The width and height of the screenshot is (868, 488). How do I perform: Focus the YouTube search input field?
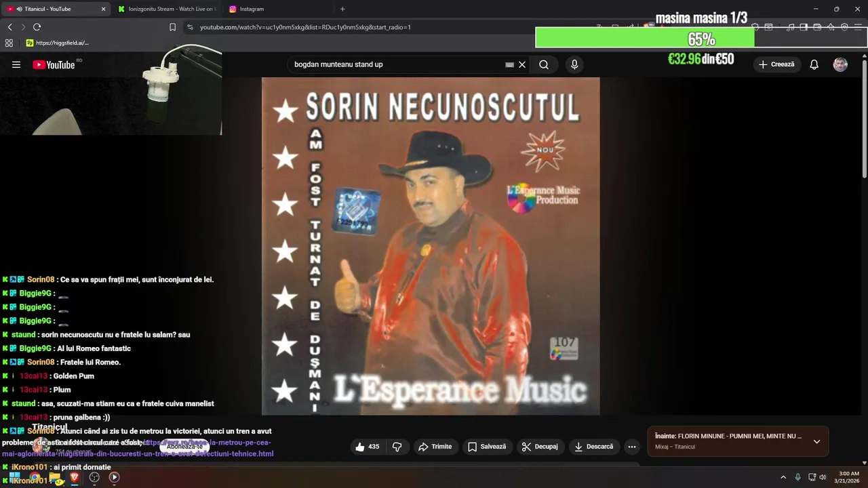click(397, 64)
